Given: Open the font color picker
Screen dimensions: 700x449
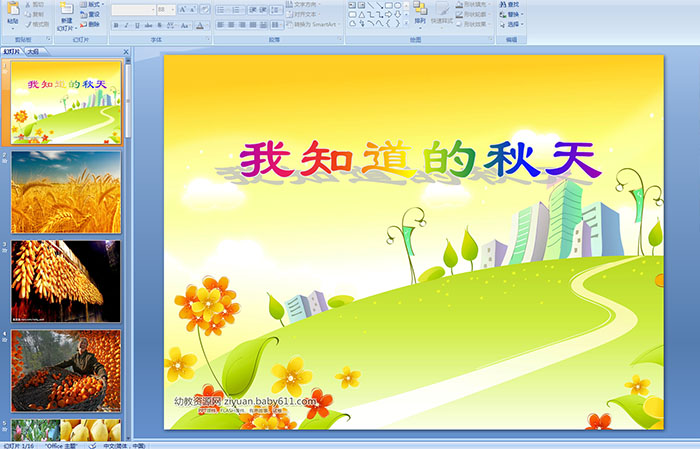Looking at the screenshot, I should click(x=201, y=25).
